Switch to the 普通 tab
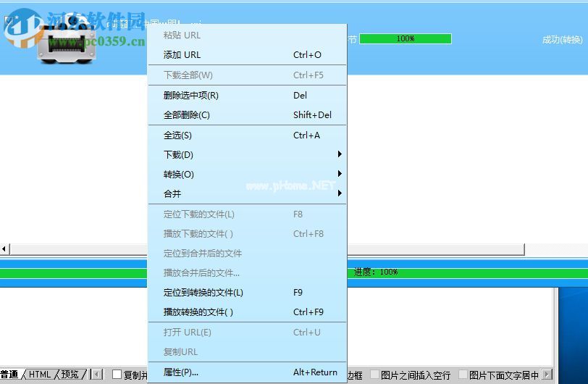The height and width of the screenshot is (384, 588). 9,375
